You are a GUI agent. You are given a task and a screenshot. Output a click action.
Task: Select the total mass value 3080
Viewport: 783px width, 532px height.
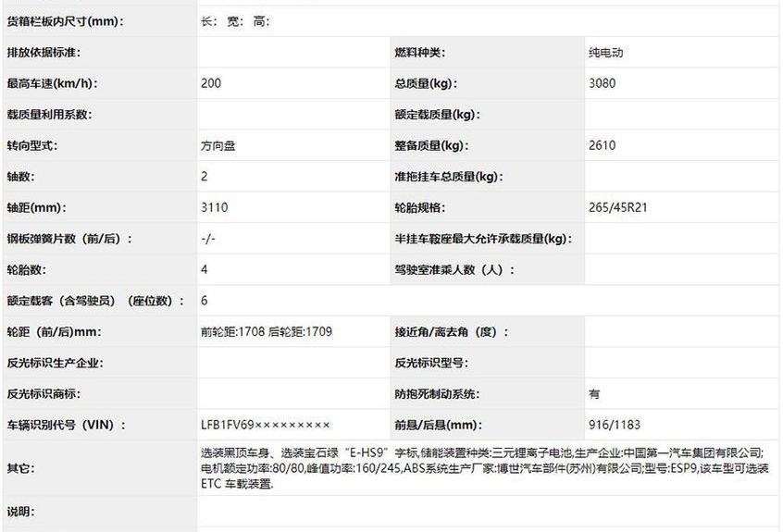click(x=602, y=83)
